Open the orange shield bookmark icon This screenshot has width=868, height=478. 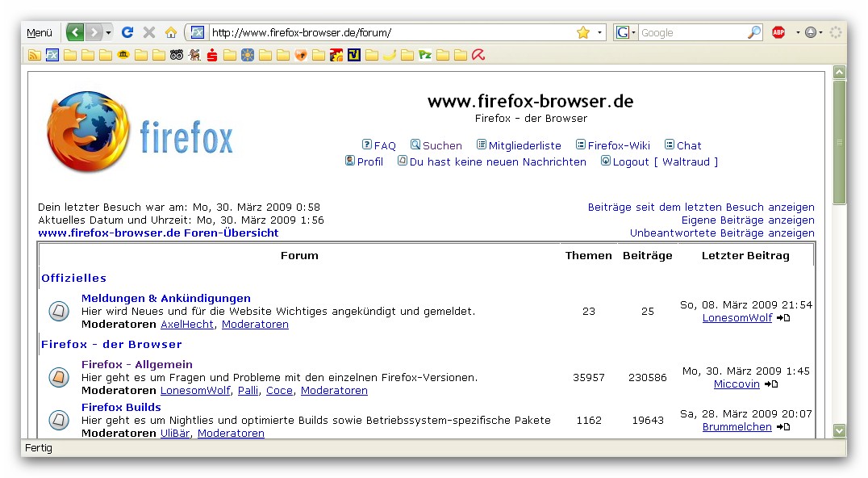point(301,55)
